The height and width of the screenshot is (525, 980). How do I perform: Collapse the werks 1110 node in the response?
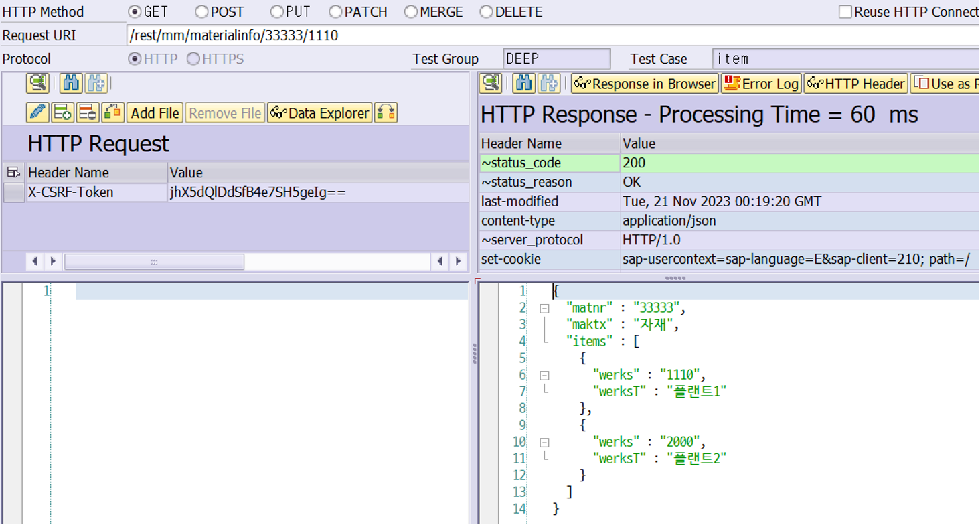point(544,374)
